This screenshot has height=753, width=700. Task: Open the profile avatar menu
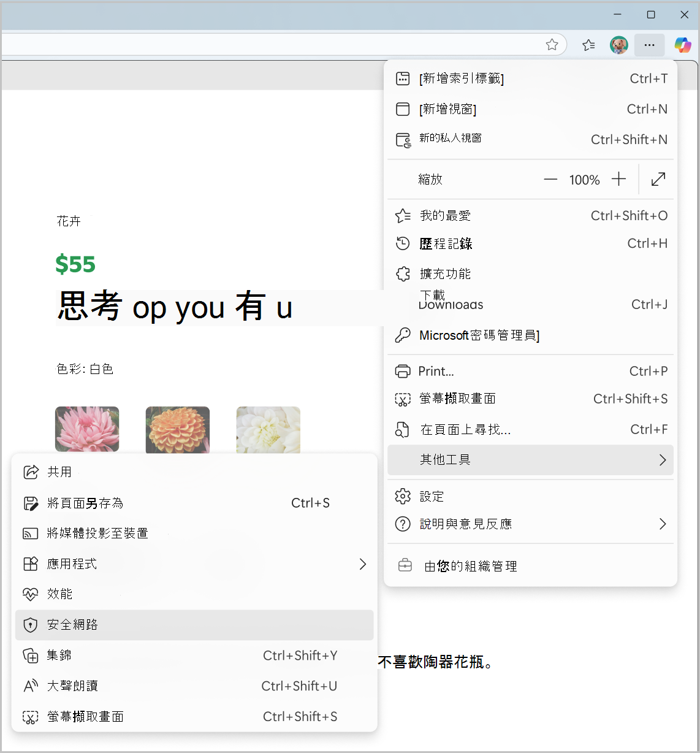click(619, 45)
